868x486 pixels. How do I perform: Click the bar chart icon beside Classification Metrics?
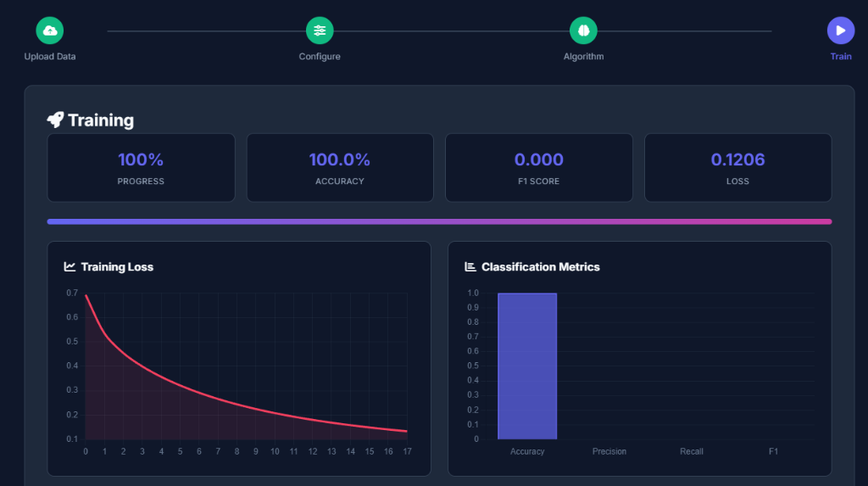point(470,267)
